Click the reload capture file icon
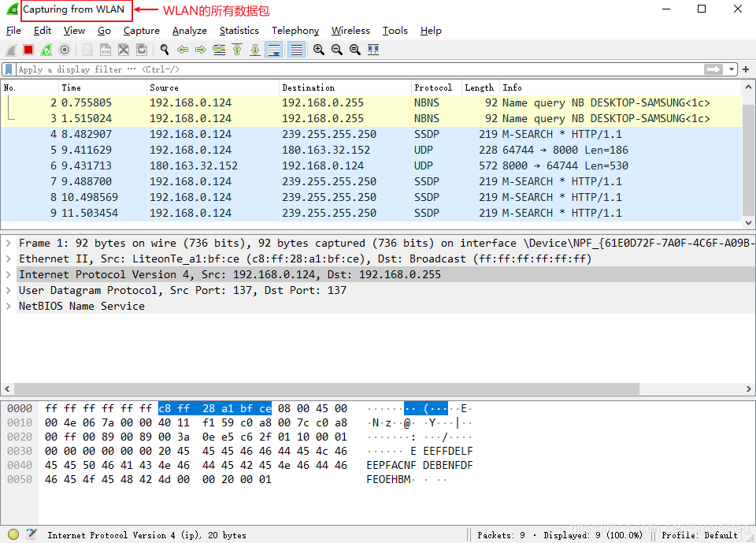This screenshot has width=756, height=543. click(142, 50)
